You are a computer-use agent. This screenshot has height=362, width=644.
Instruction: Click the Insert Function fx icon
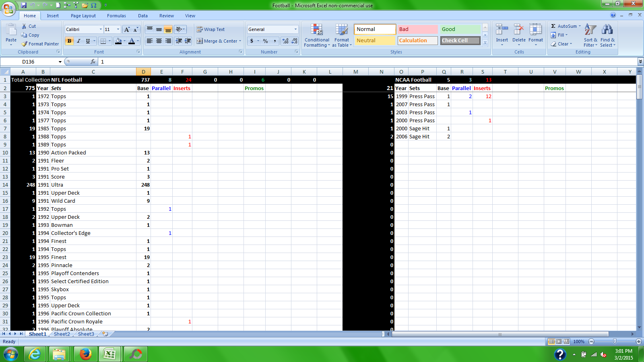coord(93,62)
